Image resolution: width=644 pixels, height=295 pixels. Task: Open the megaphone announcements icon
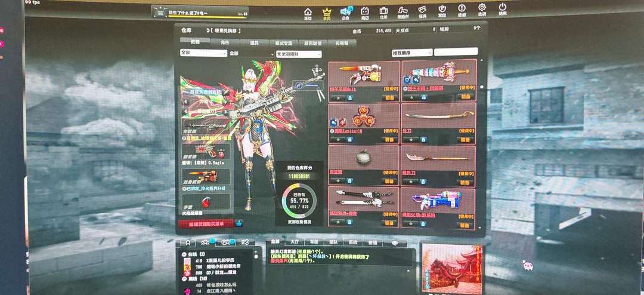[346, 13]
